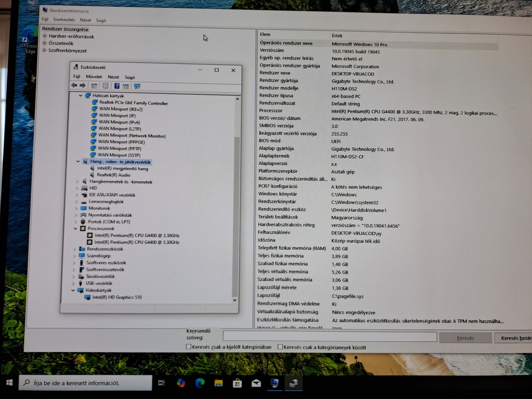Select the 'Operációs rendszer neve' row
This screenshot has width=532, height=399.
tap(378, 44)
